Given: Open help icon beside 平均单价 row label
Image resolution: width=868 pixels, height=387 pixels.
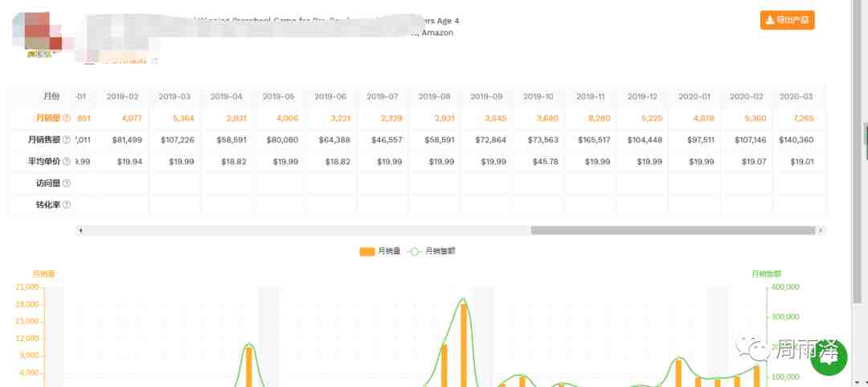Looking at the screenshot, I should (x=67, y=162).
